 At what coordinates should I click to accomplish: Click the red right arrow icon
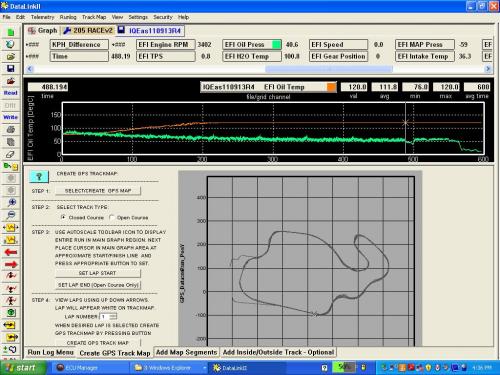(x=11, y=264)
